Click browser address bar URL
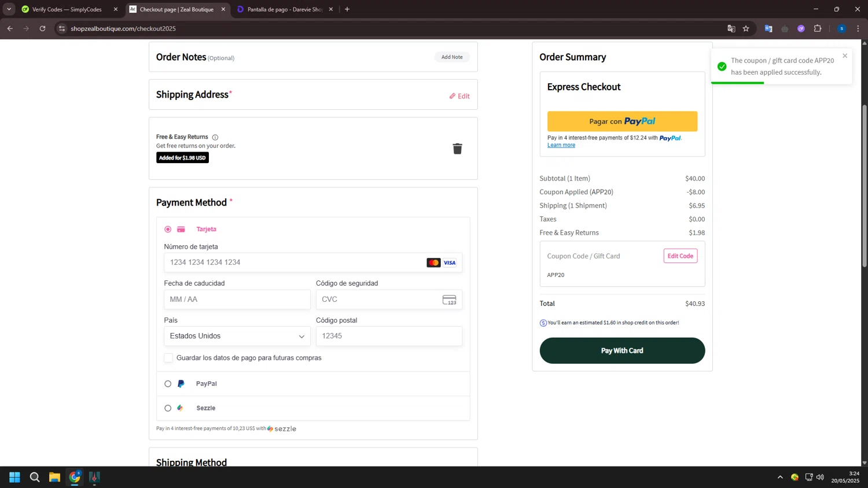The image size is (868, 488). [x=123, y=28]
